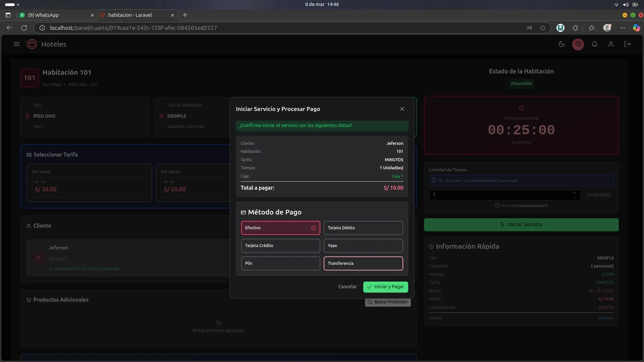Open the user profile icon
The height and width of the screenshot is (362, 644).
pyautogui.click(x=611, y=44)
